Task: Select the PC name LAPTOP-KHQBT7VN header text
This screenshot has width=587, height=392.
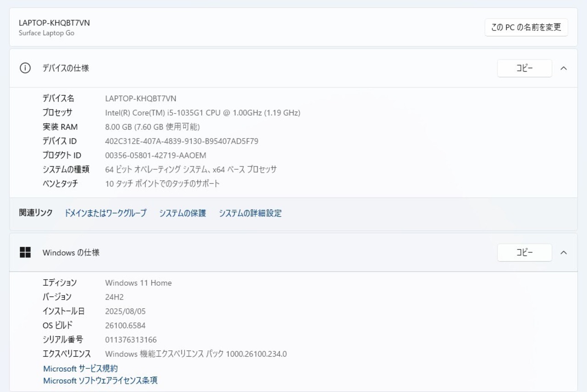Action: click(x=54, y=22)
